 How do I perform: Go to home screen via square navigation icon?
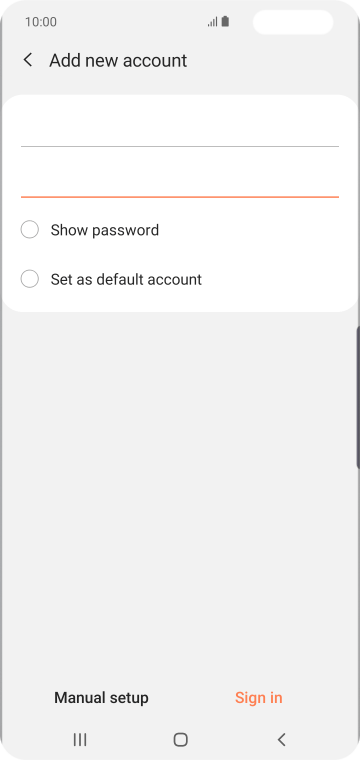[181, 739]
